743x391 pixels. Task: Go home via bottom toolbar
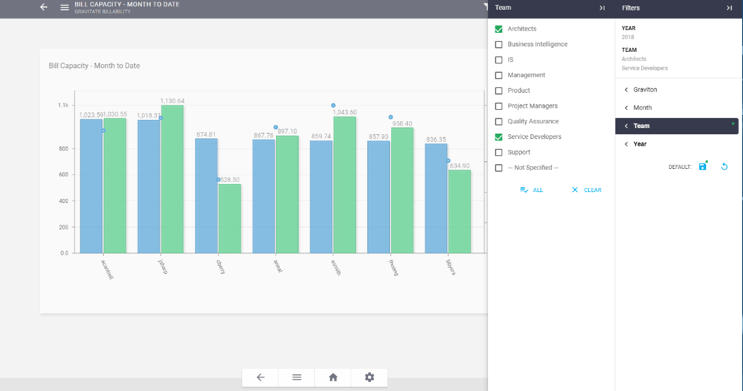pos(333,377)
